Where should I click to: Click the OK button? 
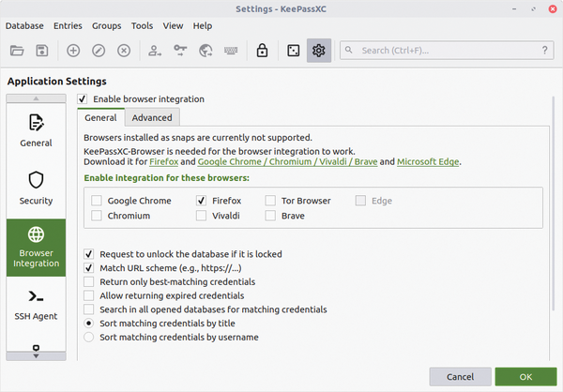525,377
